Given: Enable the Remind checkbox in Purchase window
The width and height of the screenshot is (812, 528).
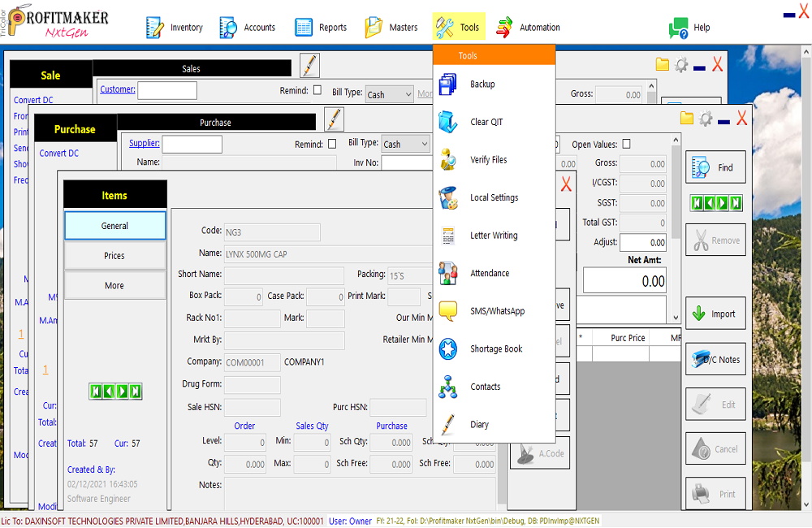Looking at the screenshot, I should (332, 144).
